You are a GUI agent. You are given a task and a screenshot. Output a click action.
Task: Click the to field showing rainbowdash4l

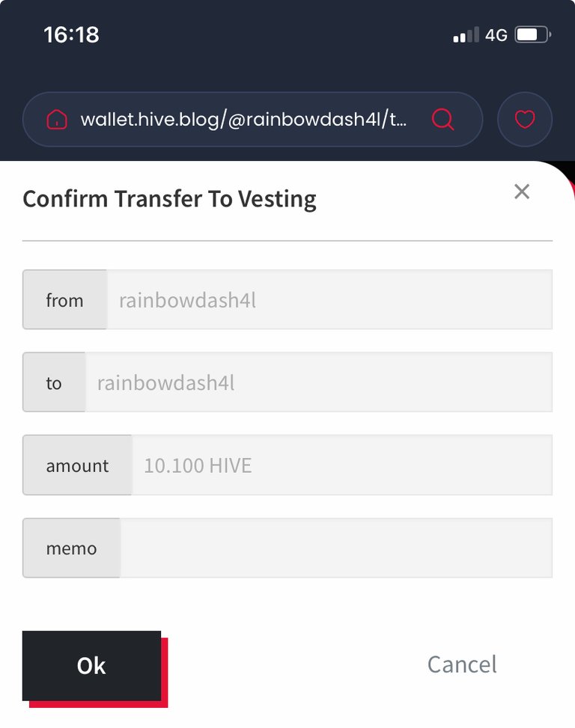click(319, 382)
